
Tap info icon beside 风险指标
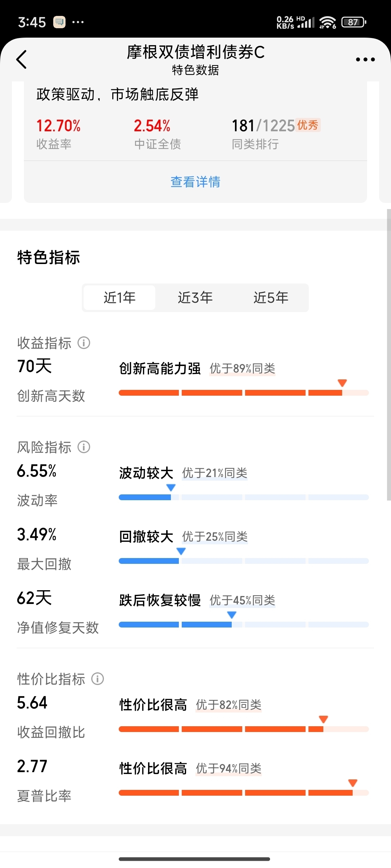tap(84, 447)
